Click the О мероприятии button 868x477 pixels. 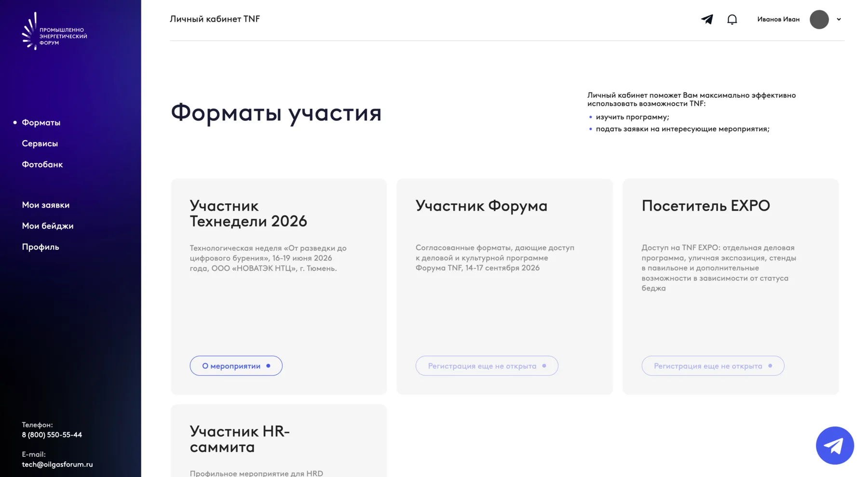click(236, 366)
